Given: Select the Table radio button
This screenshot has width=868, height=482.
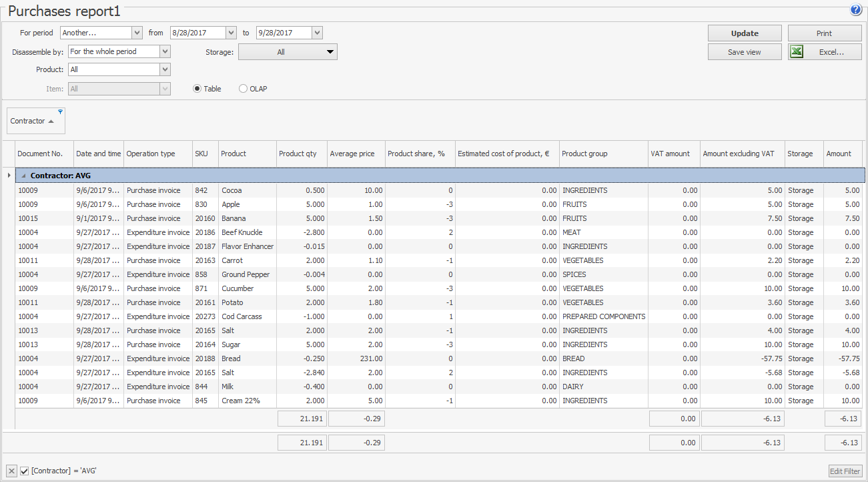Looking at the screenshot, I should [x=197, y=89].
